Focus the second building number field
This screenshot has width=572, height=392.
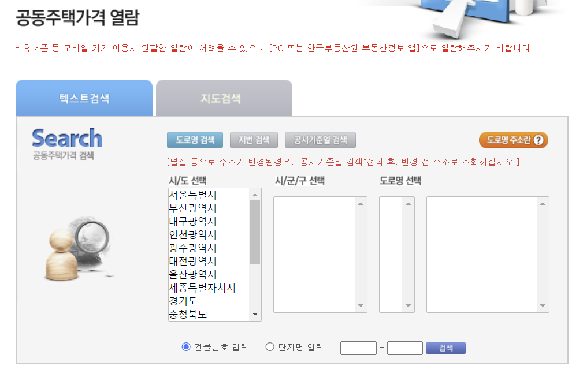tap(405, 348)
